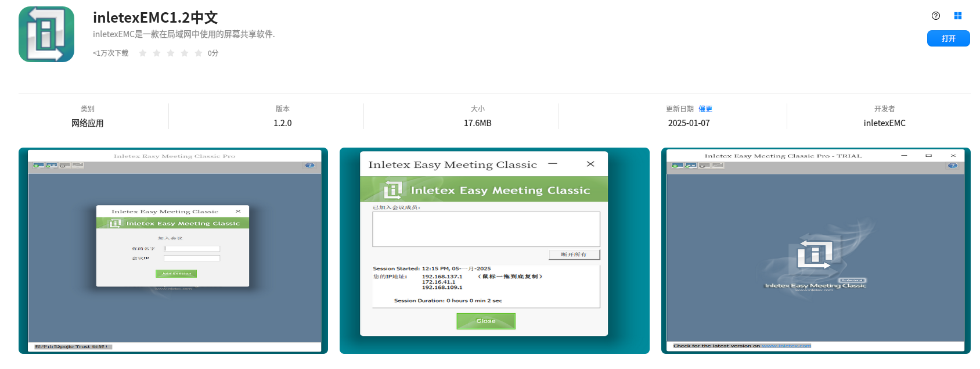This screenshot has width=980, height=369.
Task: Click the developer name inletexEMC
Action: (x=885, y=123)
